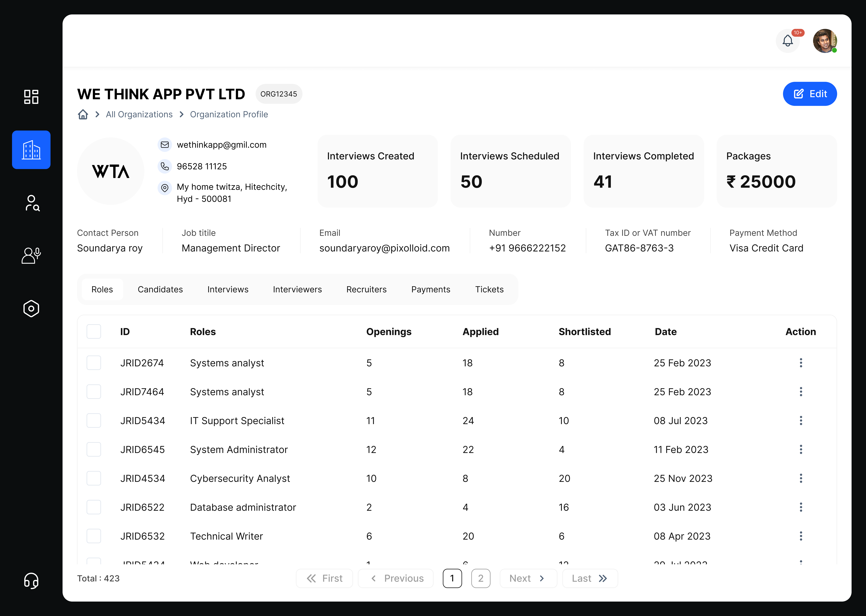Click the Edit button
This screenshot has width=866, height=616.
810,94
